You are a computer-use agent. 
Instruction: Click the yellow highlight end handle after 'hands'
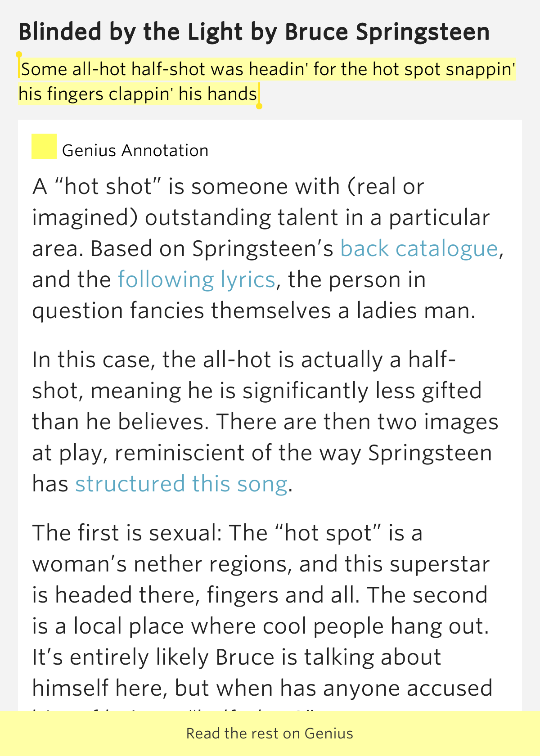pyautogui.click(x=259, y=106)
